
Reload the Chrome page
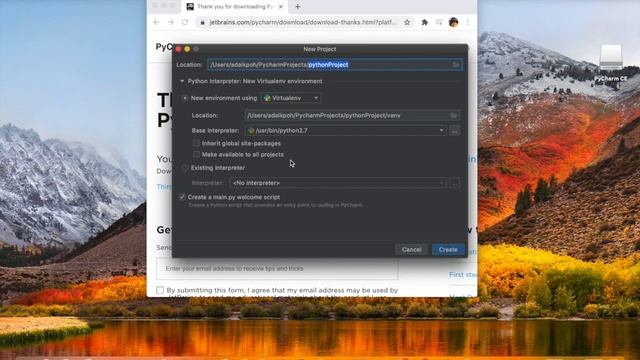pyautogui.click(x=185, y=22)
